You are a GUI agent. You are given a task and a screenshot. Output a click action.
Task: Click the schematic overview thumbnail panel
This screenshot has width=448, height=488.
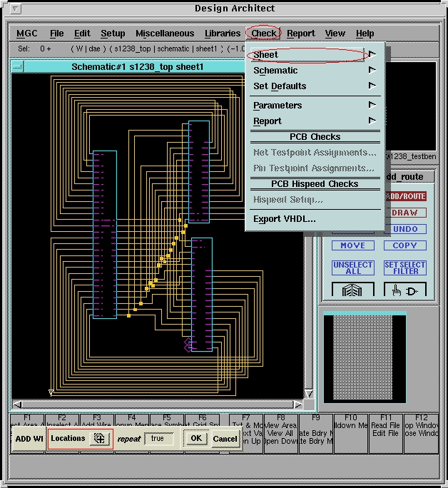364,357
